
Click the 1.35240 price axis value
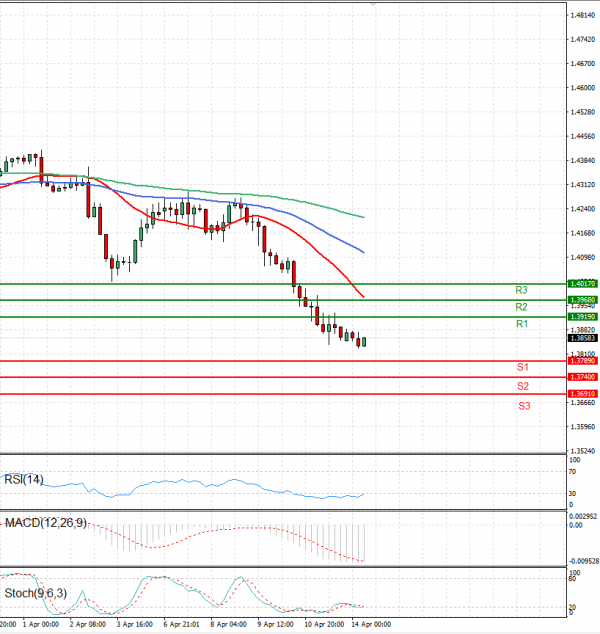tap(583, 451)
